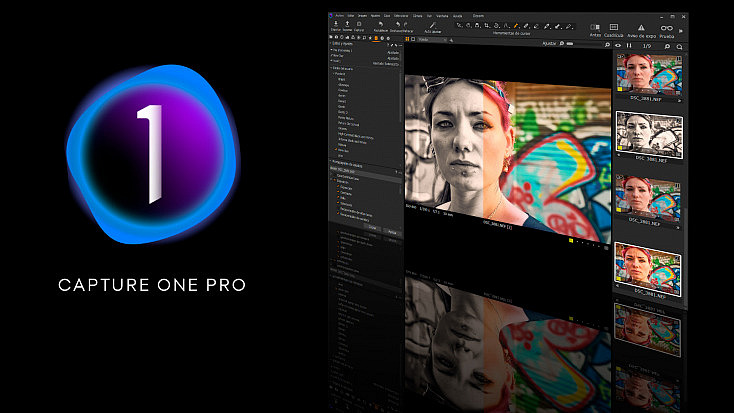Click the checkmark icon in styles header

[x=392, y=45]
